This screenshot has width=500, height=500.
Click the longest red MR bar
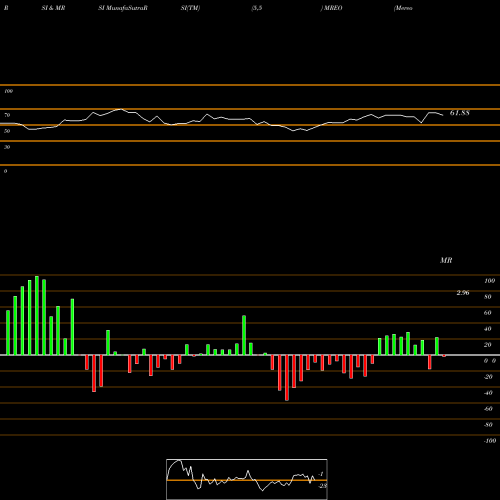(x=287, y=378)
